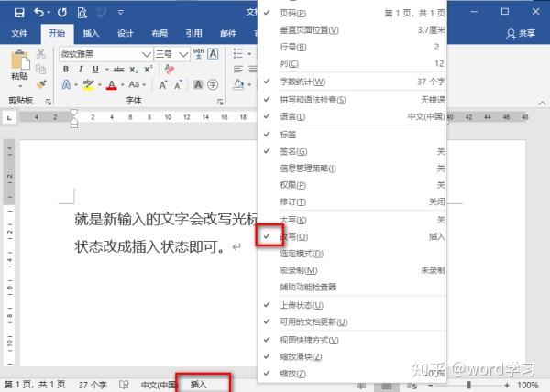
Task: Toggle 视图快捷方式(V) option
Action: (x=352, y=340)
